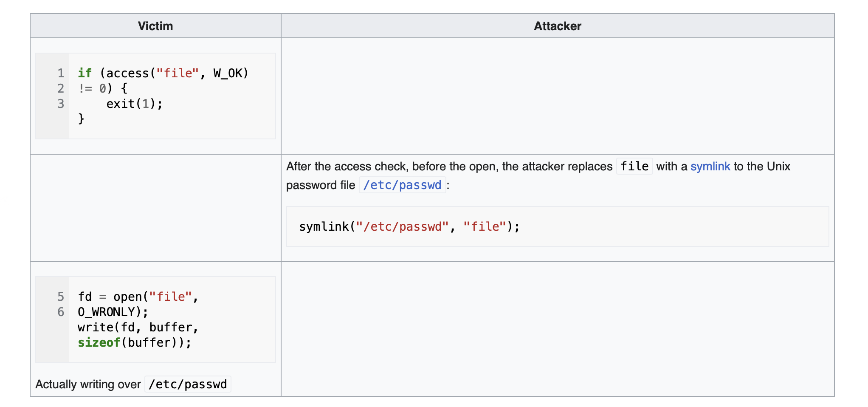Click 'Actually writing over' caption text
The image size is (868, 407).
88,384
